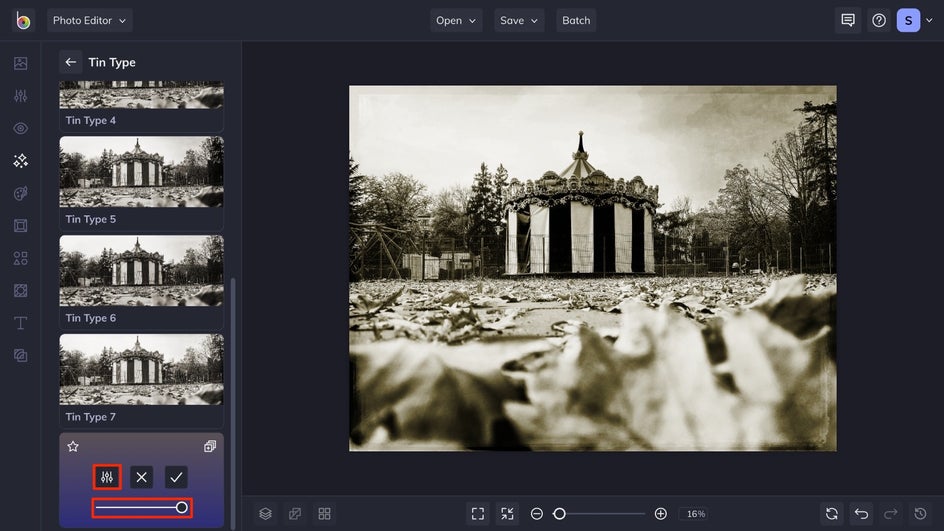Viewport: 944px width, 531px height.
Task: Mark effect as favorite with star
Action: pos(73,447)
